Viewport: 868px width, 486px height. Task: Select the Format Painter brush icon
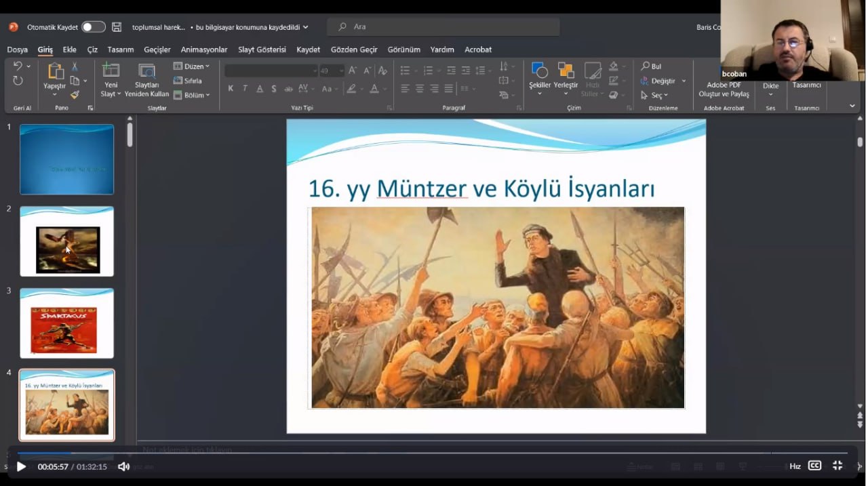(x=75, y=95)
